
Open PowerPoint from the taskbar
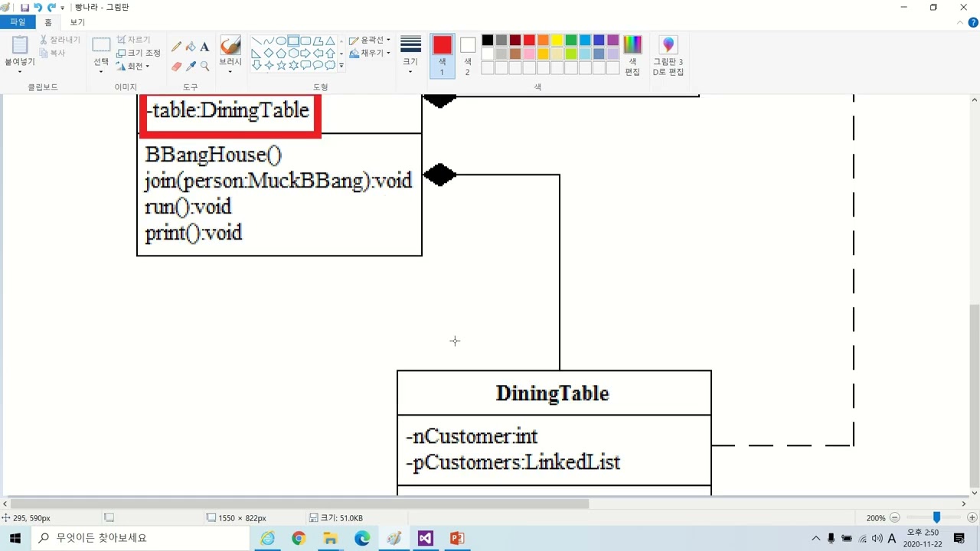[x=457, y=538]
